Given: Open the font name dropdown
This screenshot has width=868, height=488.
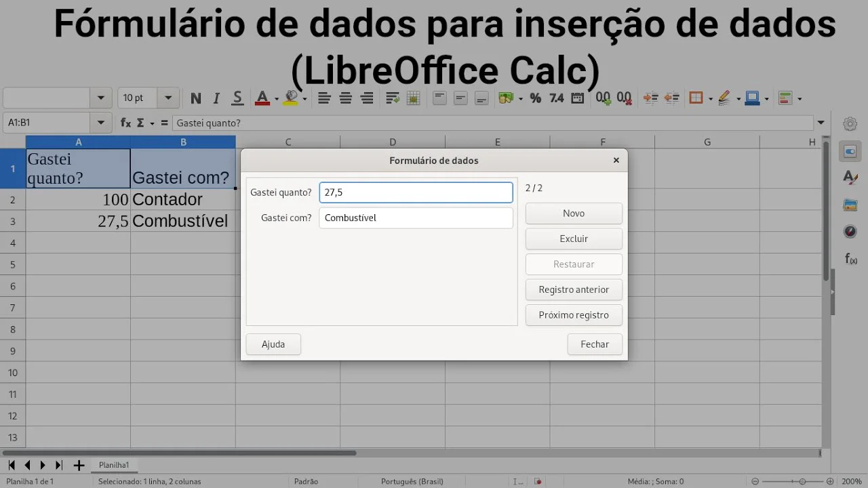Looking at the screenshot, I should point(101,98).
